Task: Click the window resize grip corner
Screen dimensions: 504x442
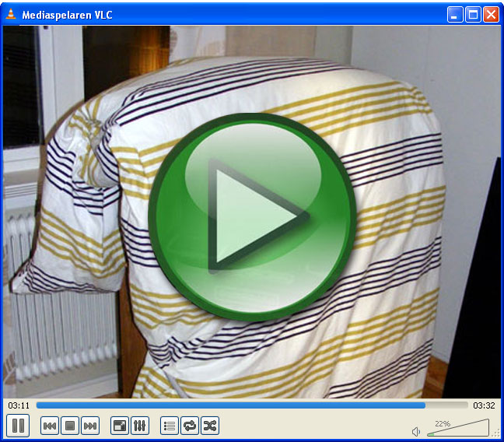Action: click(496, 434)
